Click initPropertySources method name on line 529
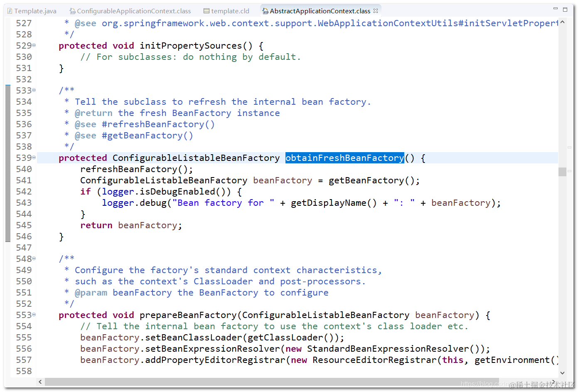Image resolution: width=578 pixels, height=392 pixels. point(191,46)
